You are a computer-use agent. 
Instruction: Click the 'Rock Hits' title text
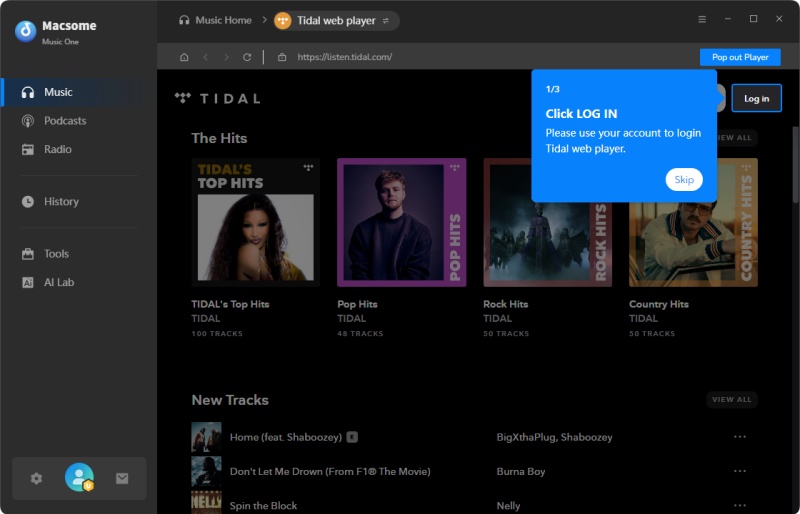(506, 304)
